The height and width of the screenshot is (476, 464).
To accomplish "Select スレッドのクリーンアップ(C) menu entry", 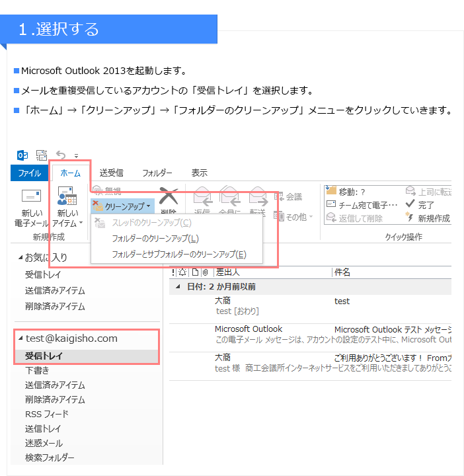I will click(176, 223).
